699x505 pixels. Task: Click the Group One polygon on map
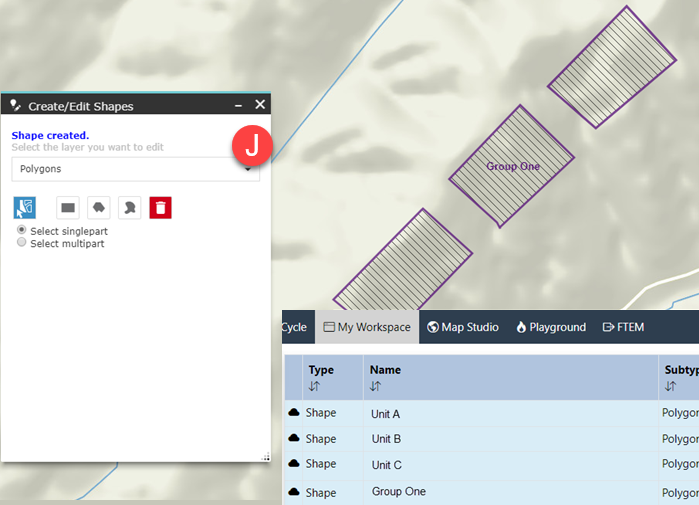513,166
